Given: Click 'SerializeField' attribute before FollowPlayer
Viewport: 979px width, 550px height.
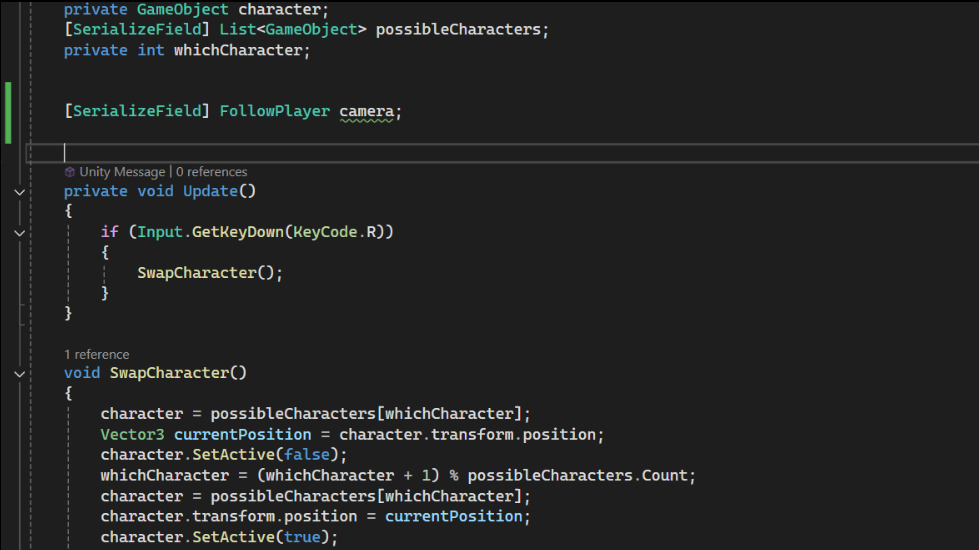Looking at the screenshot, I should coord(137,111).
